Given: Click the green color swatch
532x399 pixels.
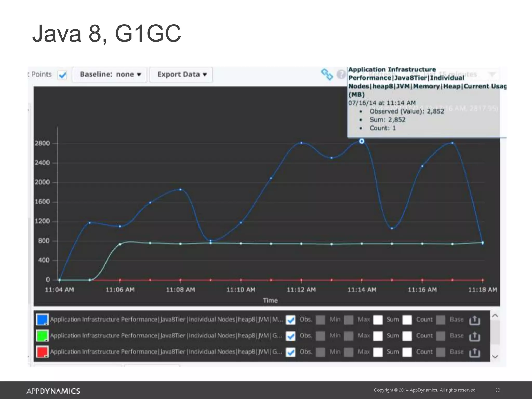Looking at the screenshot, I should pos(42,336).
